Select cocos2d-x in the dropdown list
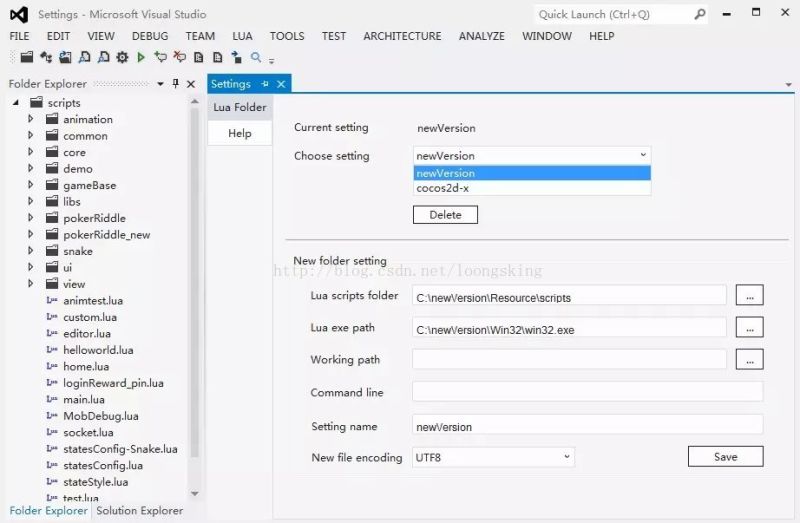 tap(532, 188)
